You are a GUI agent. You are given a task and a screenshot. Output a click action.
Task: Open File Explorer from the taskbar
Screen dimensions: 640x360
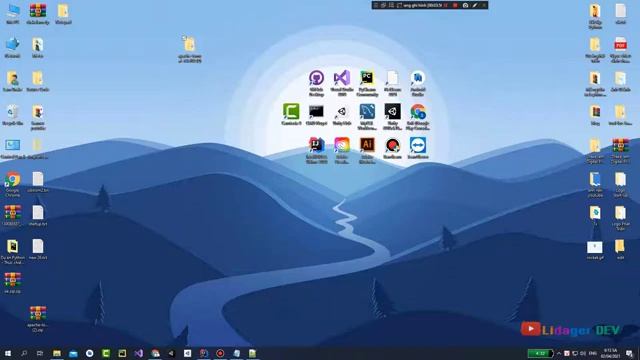(57, 353)
